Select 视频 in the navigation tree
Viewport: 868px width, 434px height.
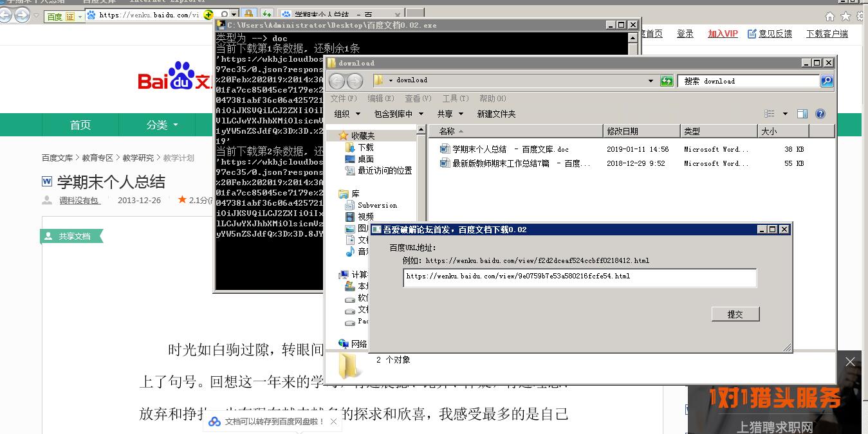365,217
